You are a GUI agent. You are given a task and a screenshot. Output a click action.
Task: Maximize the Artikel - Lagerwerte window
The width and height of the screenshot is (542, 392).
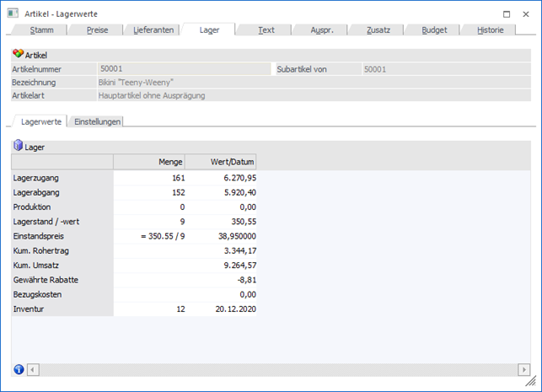pyautogui.click(x=503, y=14)
